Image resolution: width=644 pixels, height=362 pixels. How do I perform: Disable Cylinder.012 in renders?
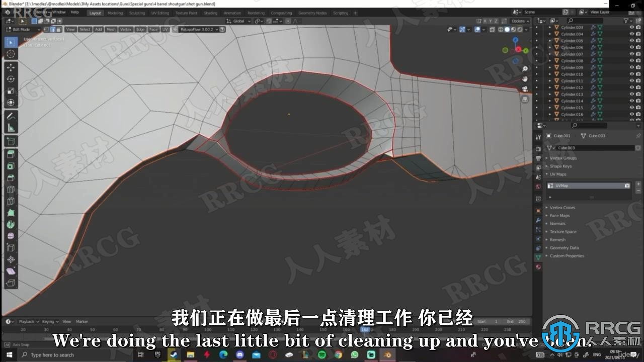click(638, 87)
